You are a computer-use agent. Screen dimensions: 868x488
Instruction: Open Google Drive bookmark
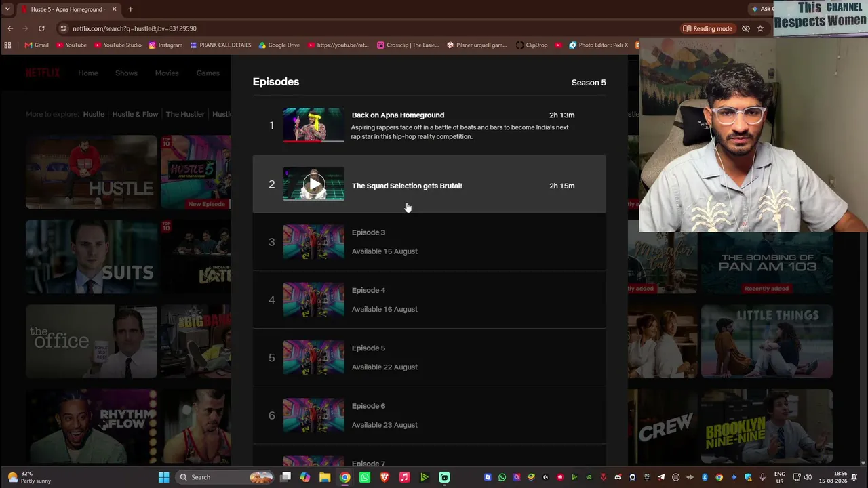(279, 45)
